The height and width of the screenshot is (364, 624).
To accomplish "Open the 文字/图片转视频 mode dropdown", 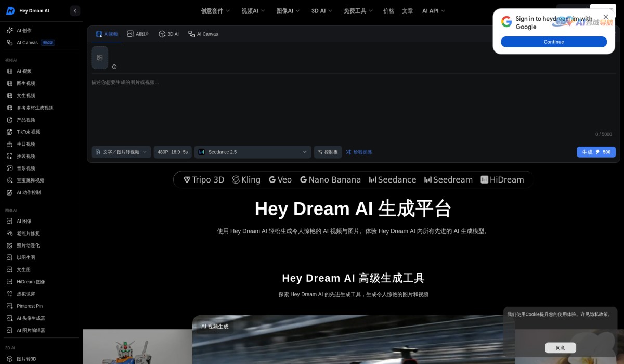I will [121, 152].
